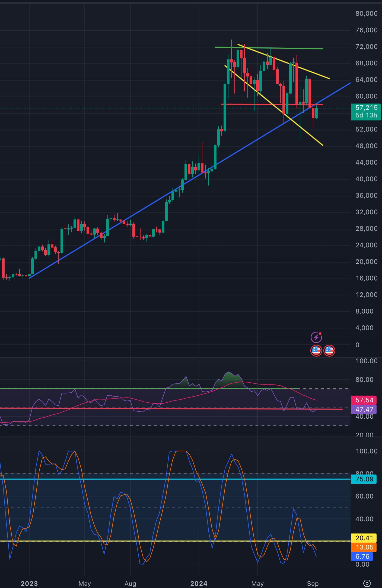
Task: Tap the cyan 75.09 level label
Action: point(364,479)
